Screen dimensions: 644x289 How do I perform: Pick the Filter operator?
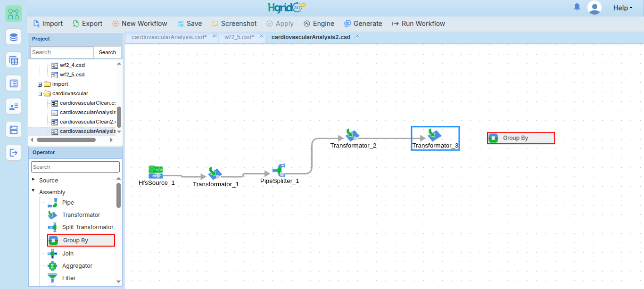coord(62,278)
